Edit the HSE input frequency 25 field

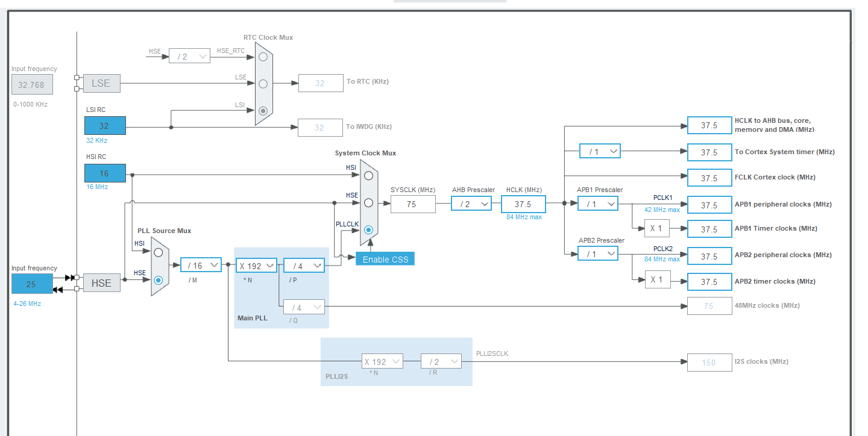tap(32, 284)
